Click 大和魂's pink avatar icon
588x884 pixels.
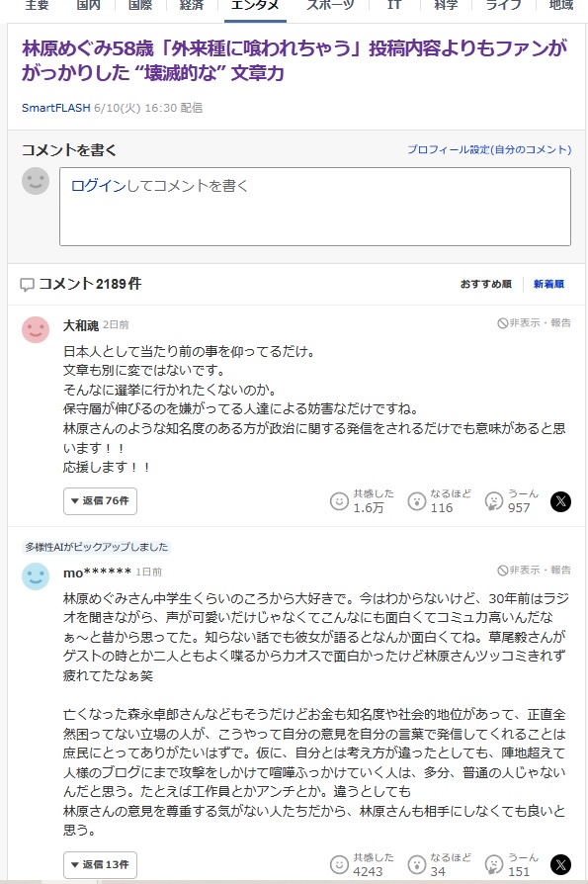36,329
